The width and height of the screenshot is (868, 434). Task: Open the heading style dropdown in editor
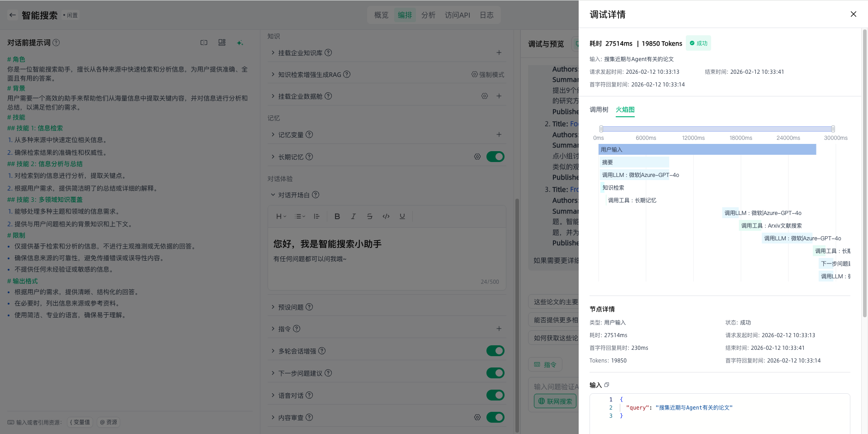point(281,216)
